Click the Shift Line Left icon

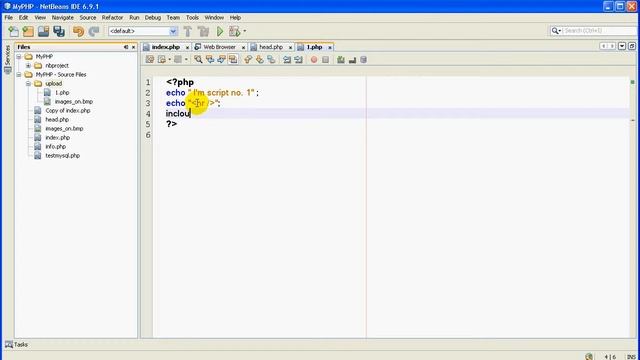coord(287,60)
